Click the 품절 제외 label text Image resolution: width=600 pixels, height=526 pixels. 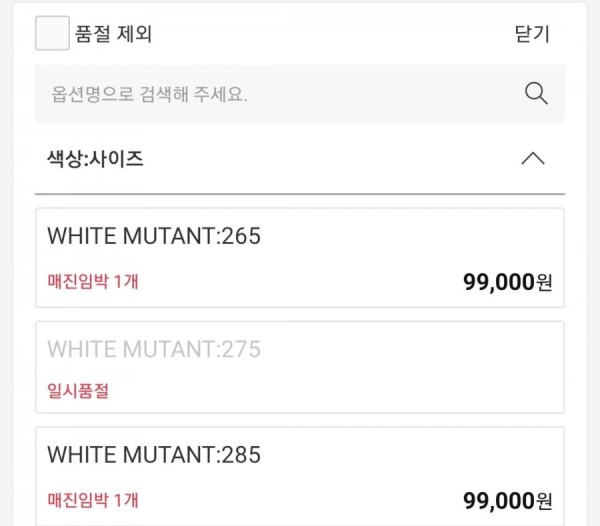(113, 34)
